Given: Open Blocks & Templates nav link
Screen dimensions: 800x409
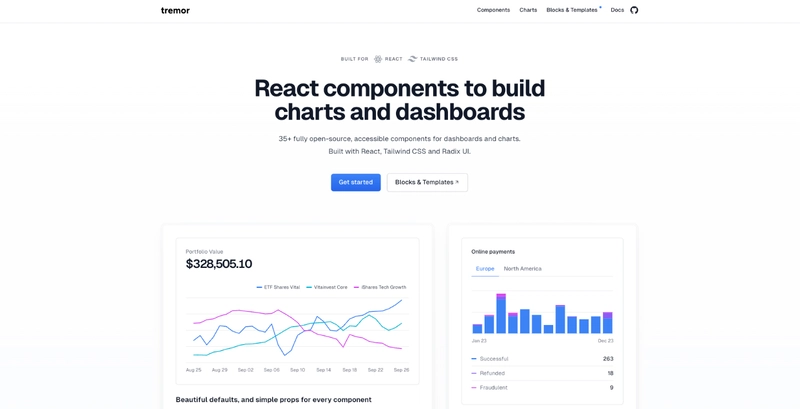Looking at the screenshot, I should tap(571, 10).
